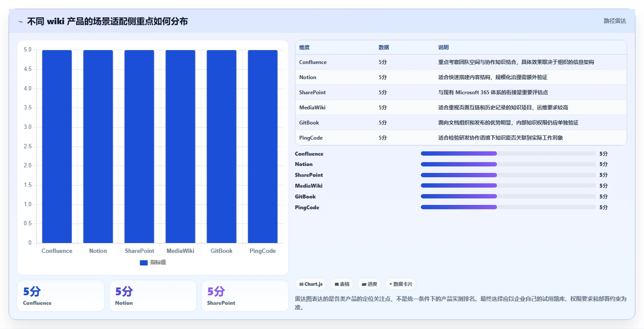The width and height of the screenshot is (644, 329).
Task: Click the Confluence bar in the chart
Action: pyautogui.click(x=57, y=146)
